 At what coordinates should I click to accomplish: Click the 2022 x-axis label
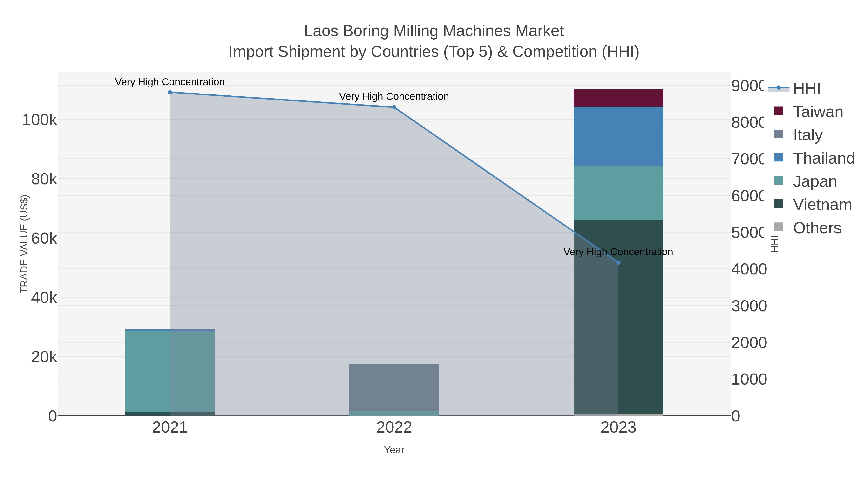394,428
